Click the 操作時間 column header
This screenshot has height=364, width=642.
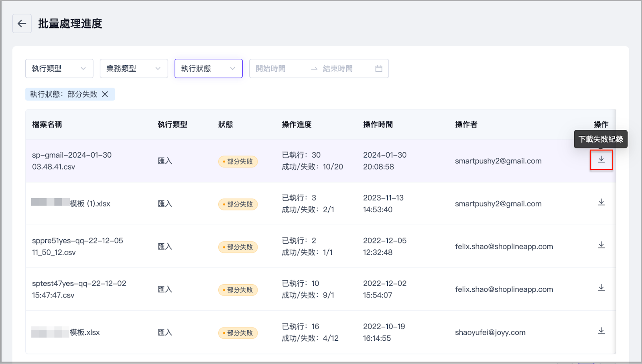tap(378, 125)
